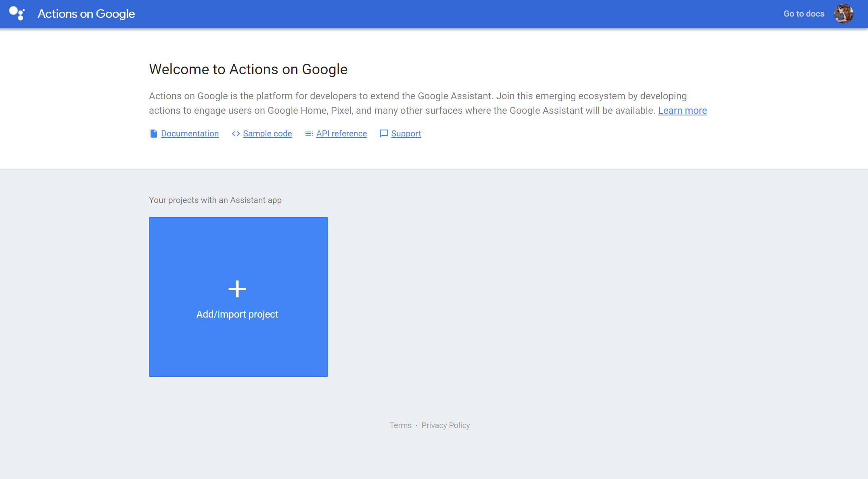The image size is (868, 479).
Task: Open the Documentation link
Action: coord(190,133)
